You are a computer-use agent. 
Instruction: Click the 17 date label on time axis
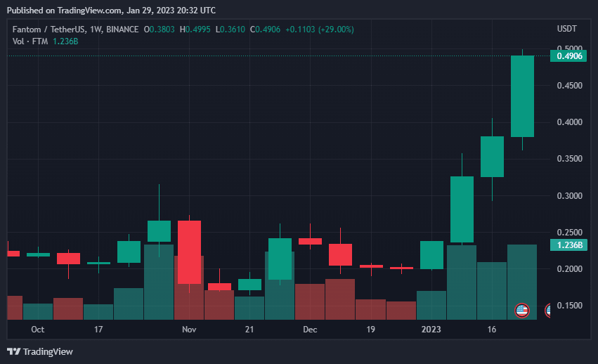tap(98, 330)
